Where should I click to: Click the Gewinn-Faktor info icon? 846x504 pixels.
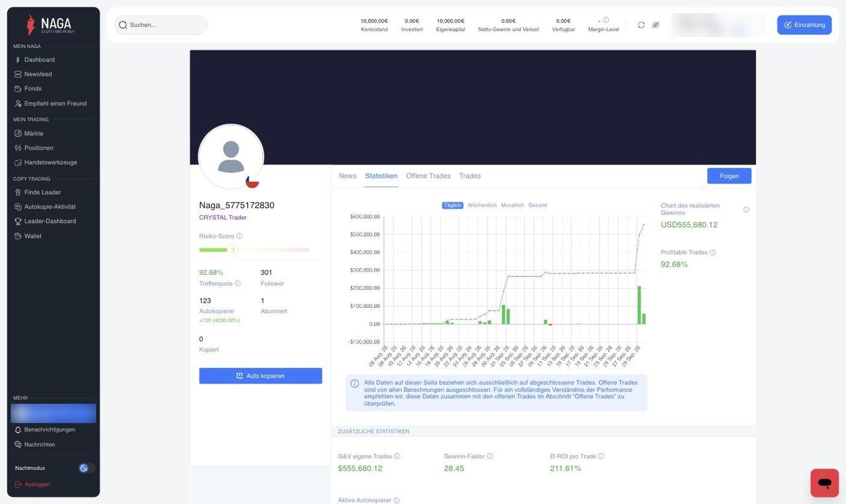tap(490, 456)
